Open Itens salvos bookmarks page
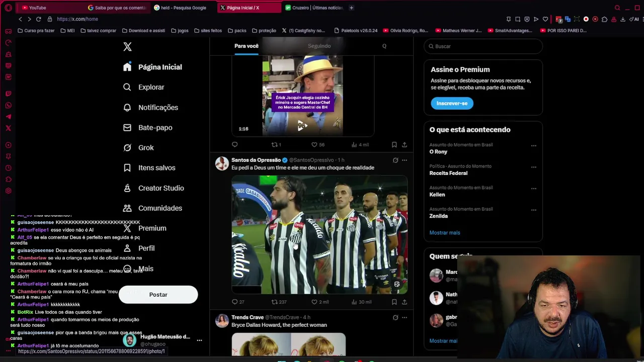 [149, 167]
